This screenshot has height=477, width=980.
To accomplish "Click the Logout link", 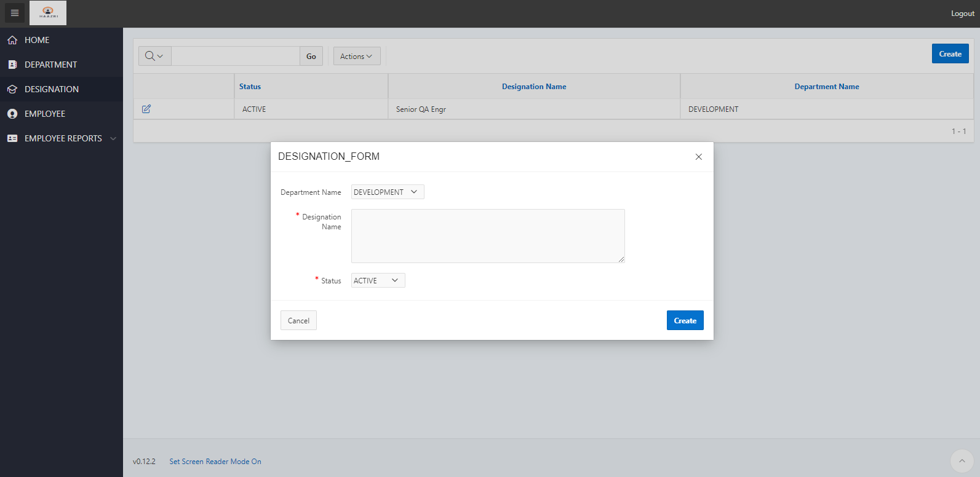I will [963, 14].
